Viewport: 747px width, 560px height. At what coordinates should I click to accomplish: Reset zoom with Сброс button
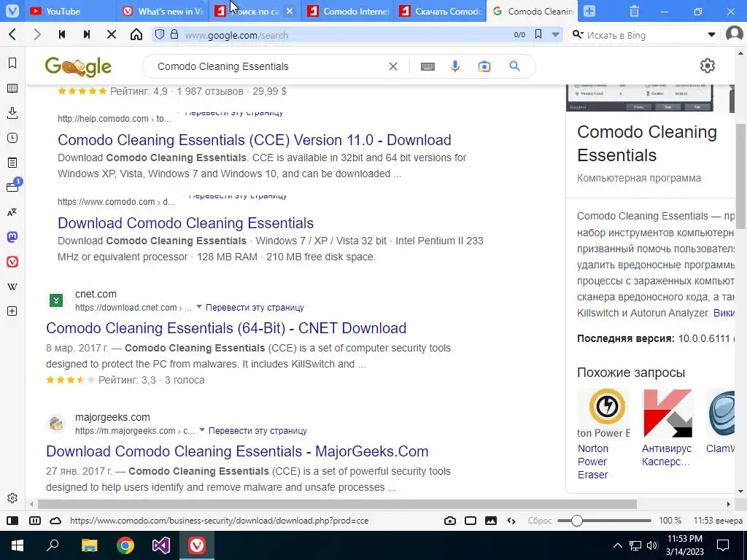(x=540, y=521)
